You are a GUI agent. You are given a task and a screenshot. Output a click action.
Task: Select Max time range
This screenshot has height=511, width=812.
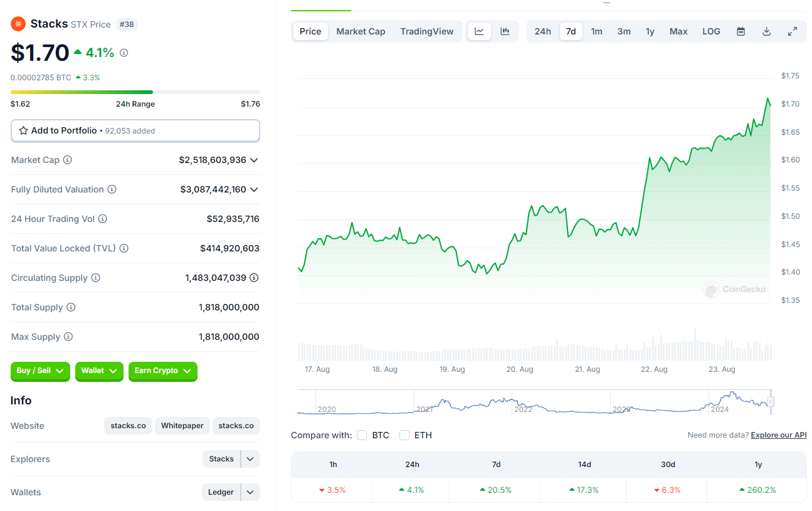point(678,31)
